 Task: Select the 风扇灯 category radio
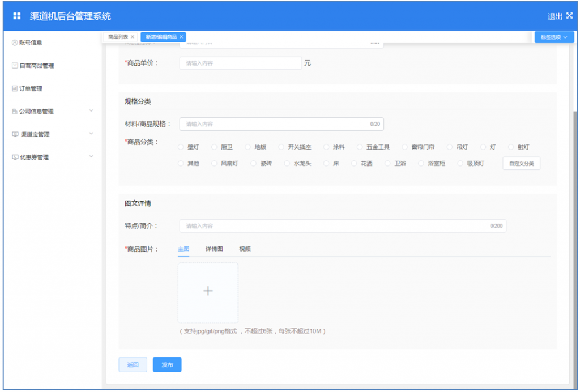coord(214,164)
